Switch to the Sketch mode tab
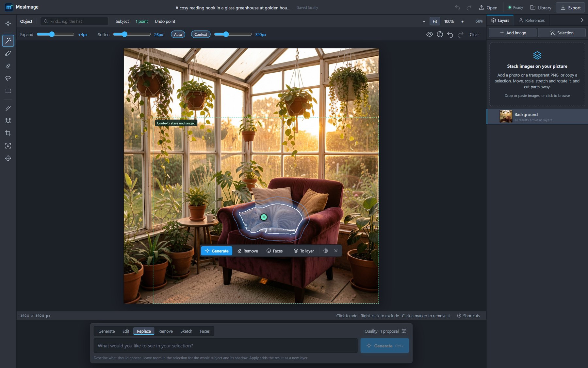Screen dimensions: 588x368 point(186,331)
